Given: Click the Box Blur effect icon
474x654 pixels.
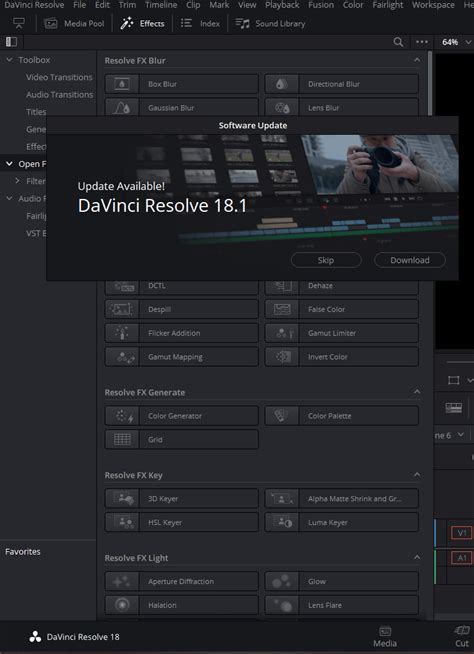Looking at the screenshot, I should click(121, 84).
